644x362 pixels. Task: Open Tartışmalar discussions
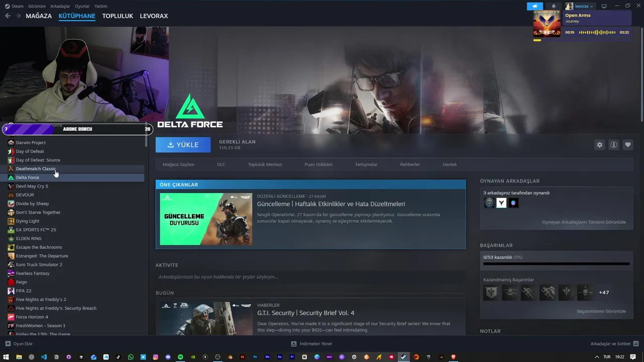click(366, 164)
